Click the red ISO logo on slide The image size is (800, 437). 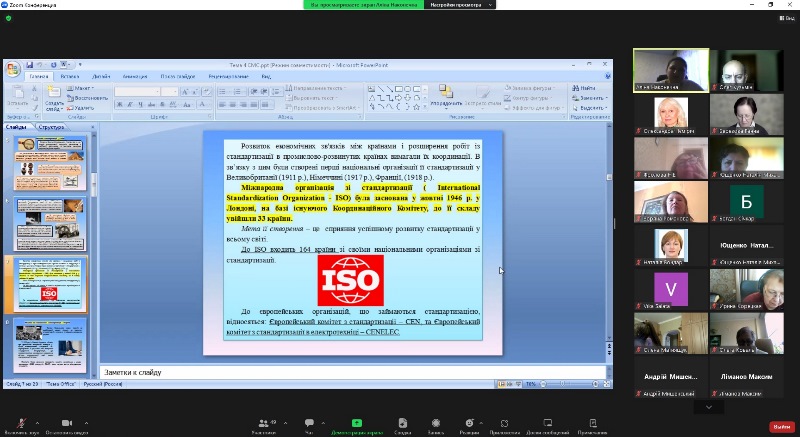[350, 280]
